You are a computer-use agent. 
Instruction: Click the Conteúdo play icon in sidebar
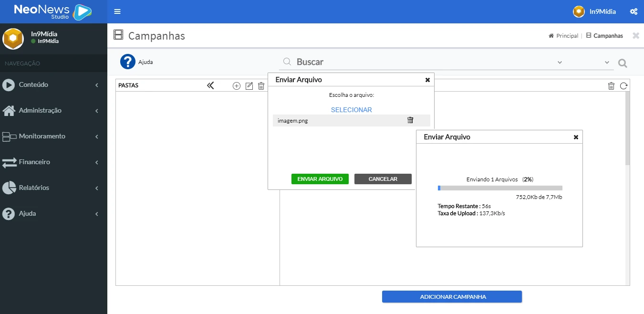(x=9, y=85)
